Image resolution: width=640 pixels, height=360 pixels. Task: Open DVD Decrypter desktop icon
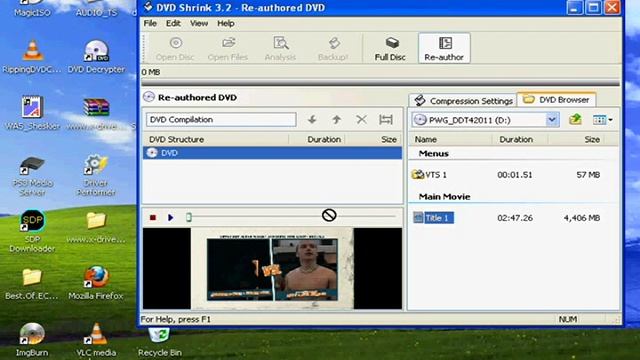(x=96, y=57)
